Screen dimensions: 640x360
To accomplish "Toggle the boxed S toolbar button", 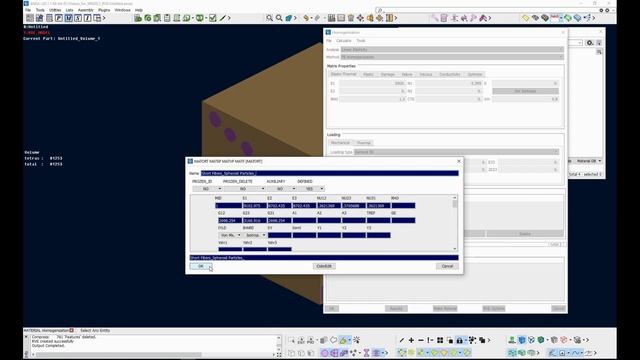I will [x=78, y=18].
